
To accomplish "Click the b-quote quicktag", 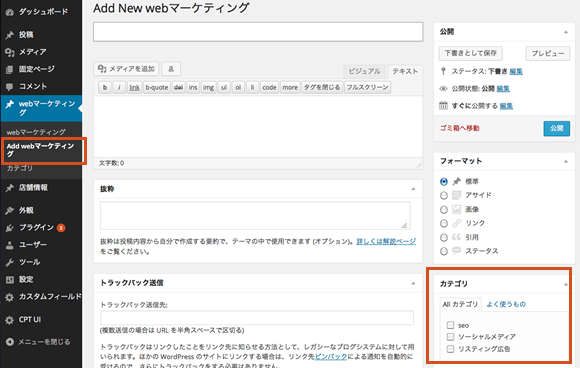I will pos(157,88).
